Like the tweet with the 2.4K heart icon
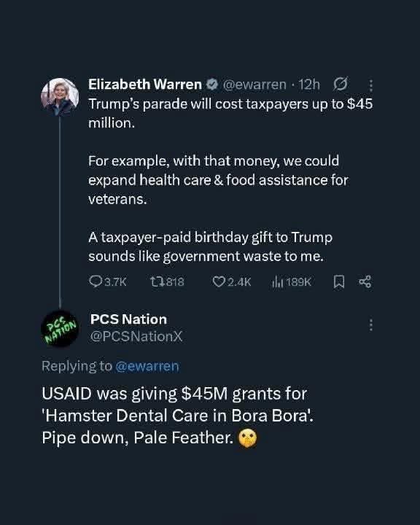420x525 pixels. [x=219, y=281]
